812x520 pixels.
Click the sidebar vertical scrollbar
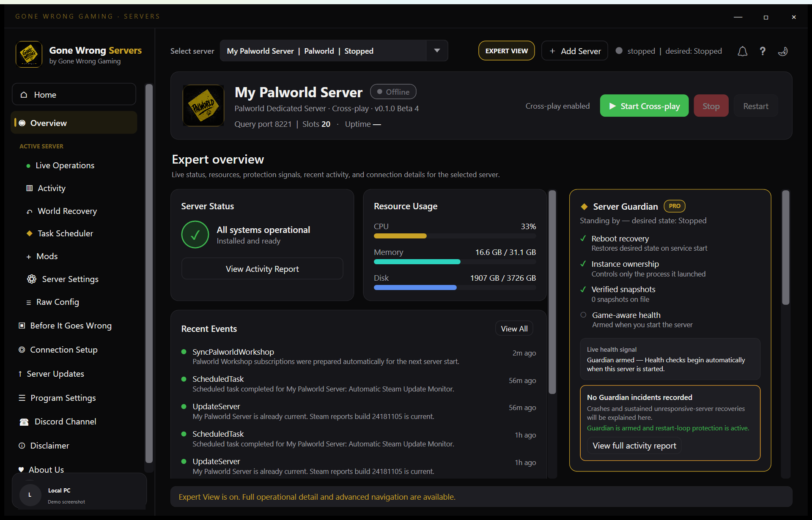(149, 274)
